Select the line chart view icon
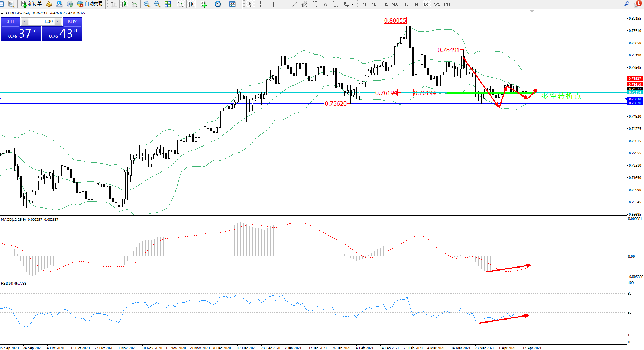Image resolution: width=644 pixels, height=350 pixels. pos(135,4)
